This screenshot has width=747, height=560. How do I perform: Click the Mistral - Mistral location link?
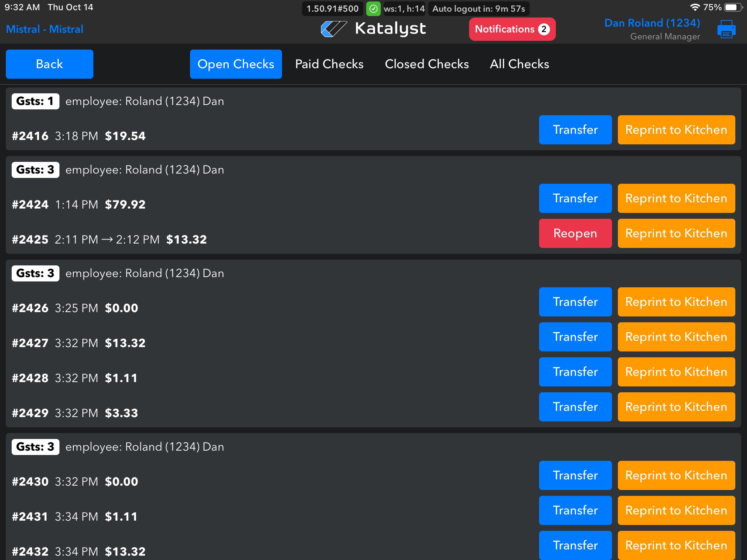pos(44,29)
